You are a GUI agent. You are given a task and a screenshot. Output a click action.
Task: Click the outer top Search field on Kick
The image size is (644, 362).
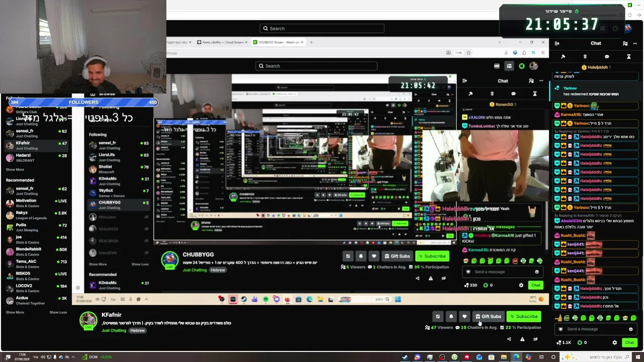point(322,29)
